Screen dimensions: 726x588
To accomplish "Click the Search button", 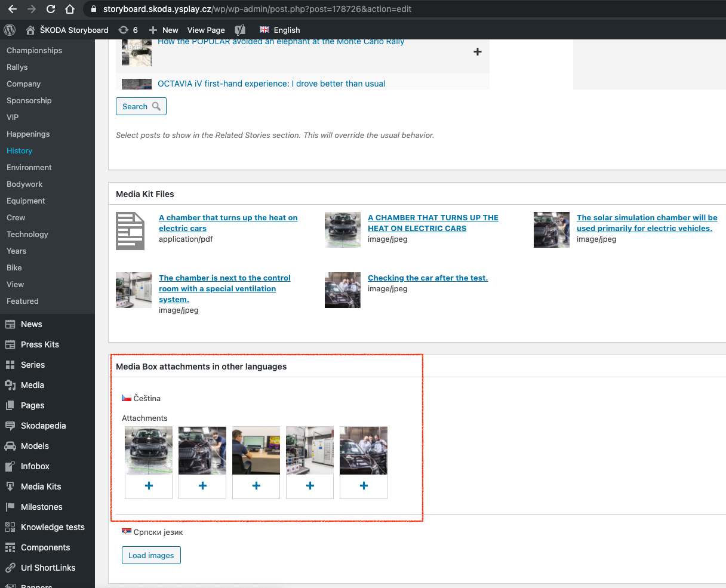I will (x=141, y=106).
